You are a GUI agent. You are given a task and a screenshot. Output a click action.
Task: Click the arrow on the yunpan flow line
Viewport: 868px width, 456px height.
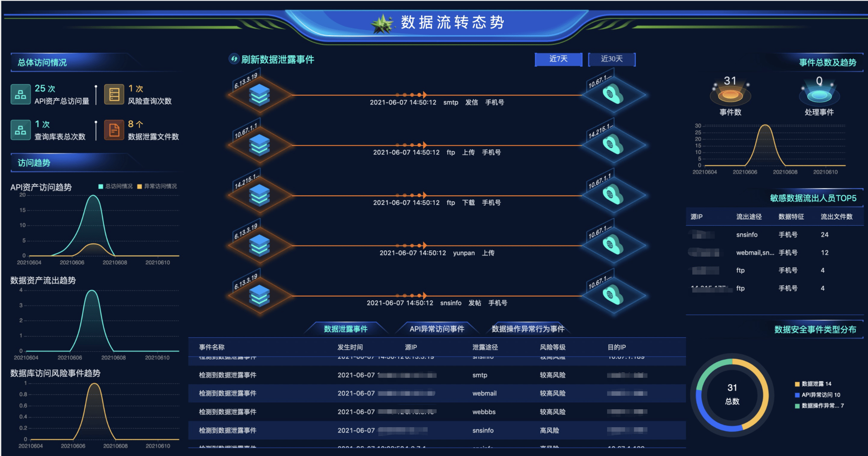coord(425,245)
